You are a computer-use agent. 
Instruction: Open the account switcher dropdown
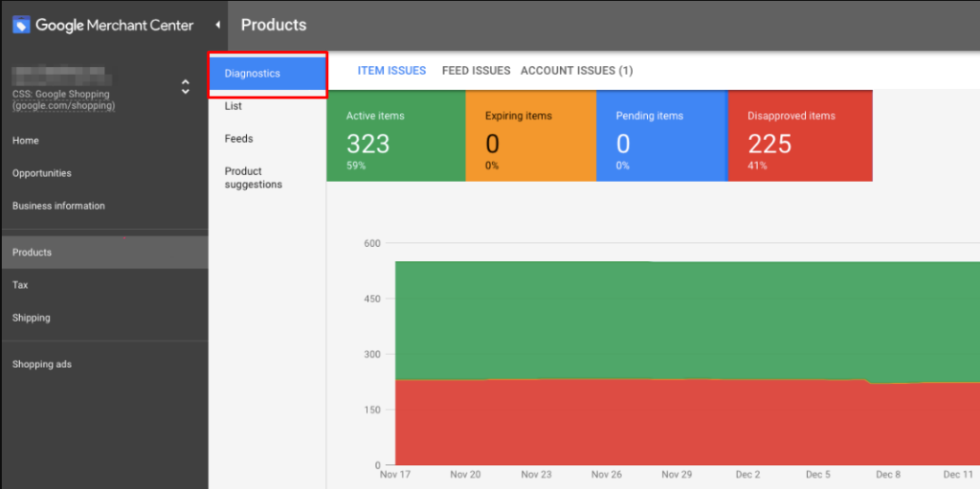point(185,87)
